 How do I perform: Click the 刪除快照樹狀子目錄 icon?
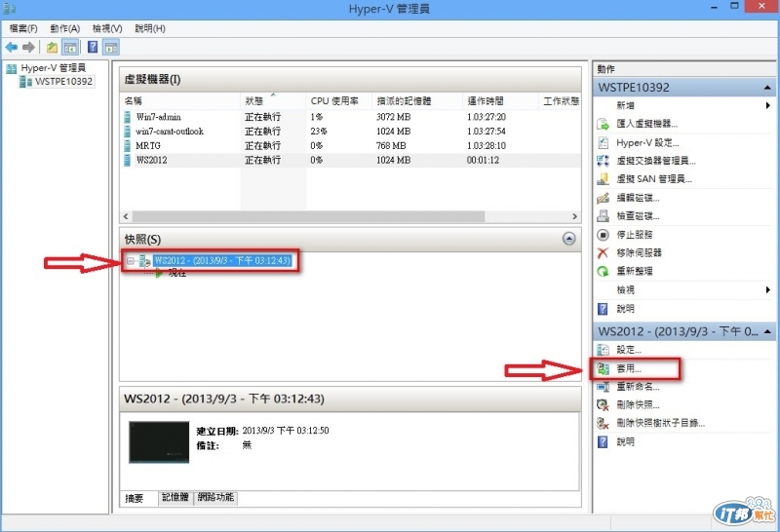pyautogui.click(x=603, y=423)
